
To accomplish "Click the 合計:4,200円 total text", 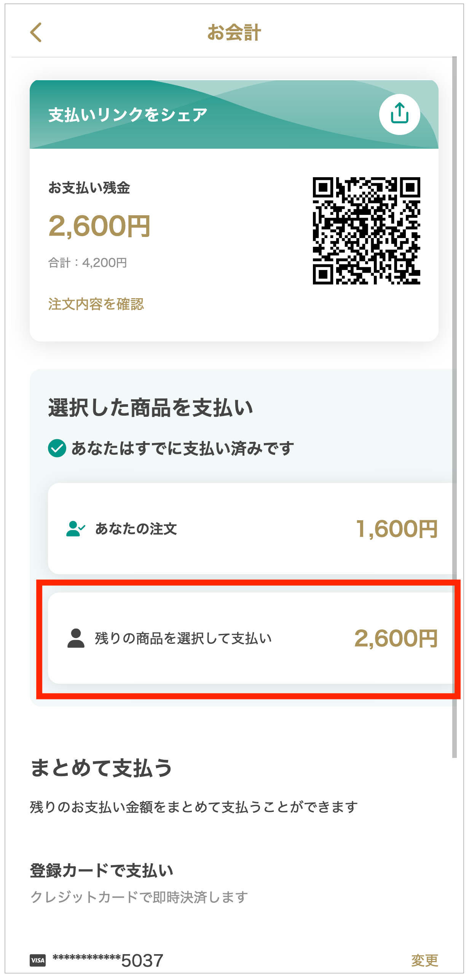I will (88, 262).
